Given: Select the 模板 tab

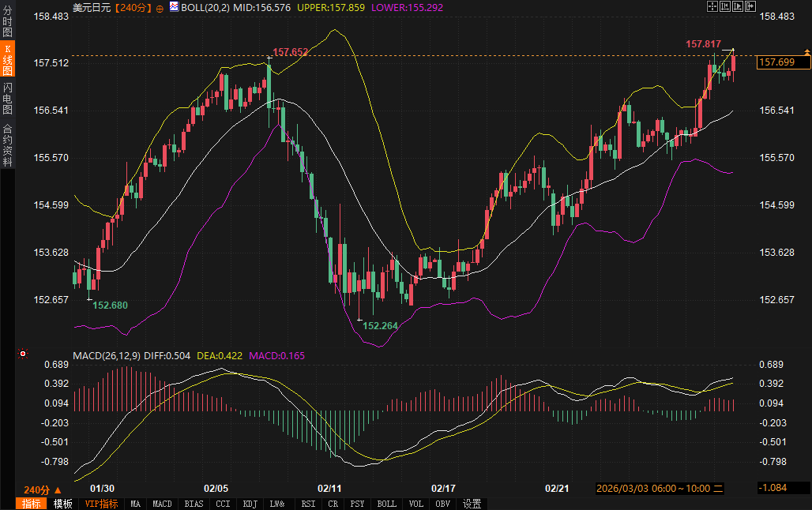Looking at the screenshot, I should pyautogui.click(x=62, y=504).
